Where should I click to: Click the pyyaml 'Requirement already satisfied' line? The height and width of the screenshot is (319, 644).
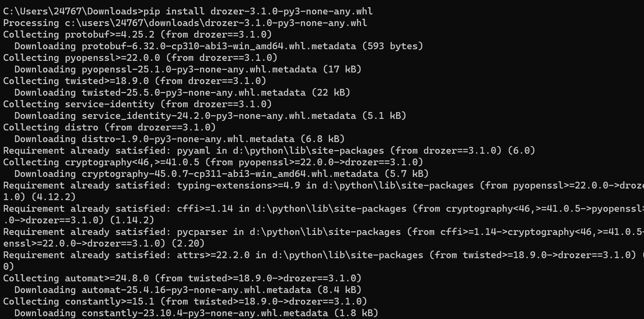coord(269,150)
